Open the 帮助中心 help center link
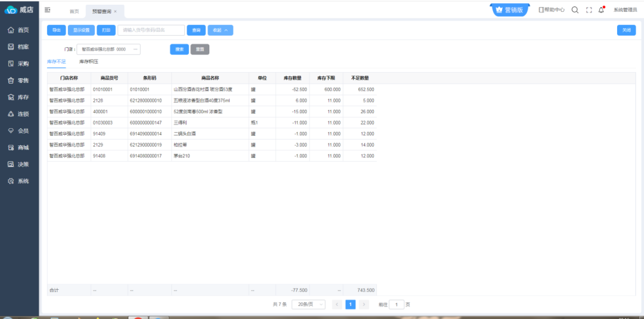 tap(552, 10)
